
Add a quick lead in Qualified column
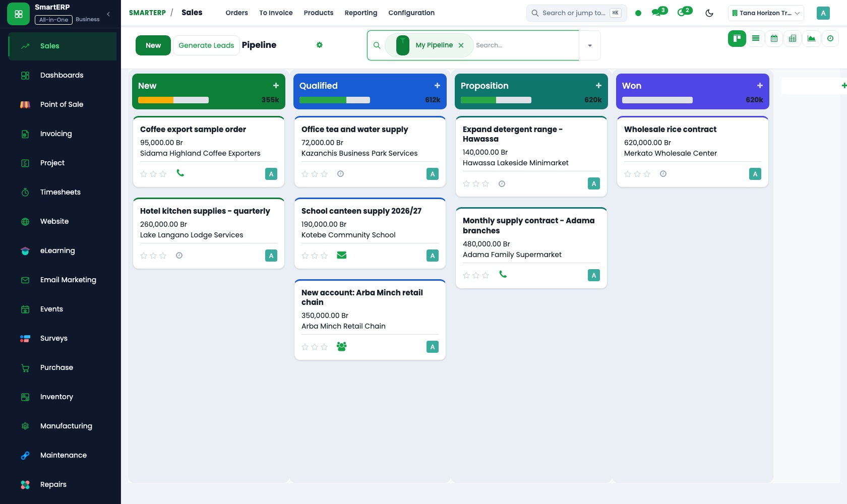coord(437,86)
